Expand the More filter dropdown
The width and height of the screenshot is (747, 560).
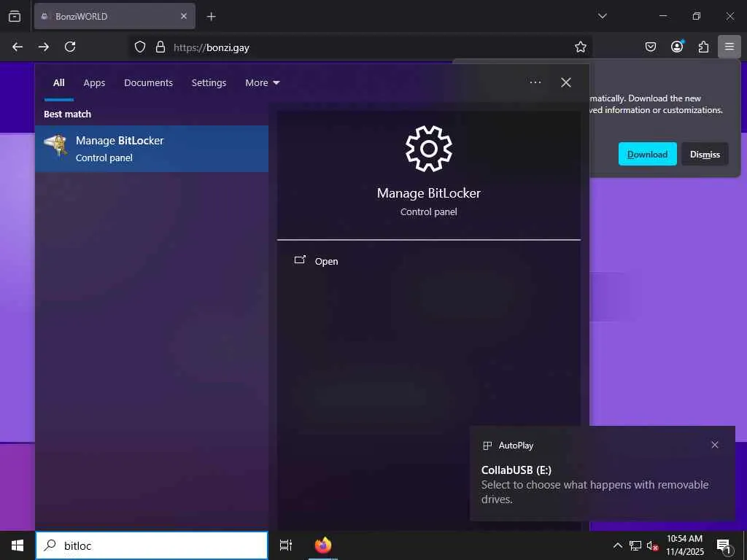(262, 83)
